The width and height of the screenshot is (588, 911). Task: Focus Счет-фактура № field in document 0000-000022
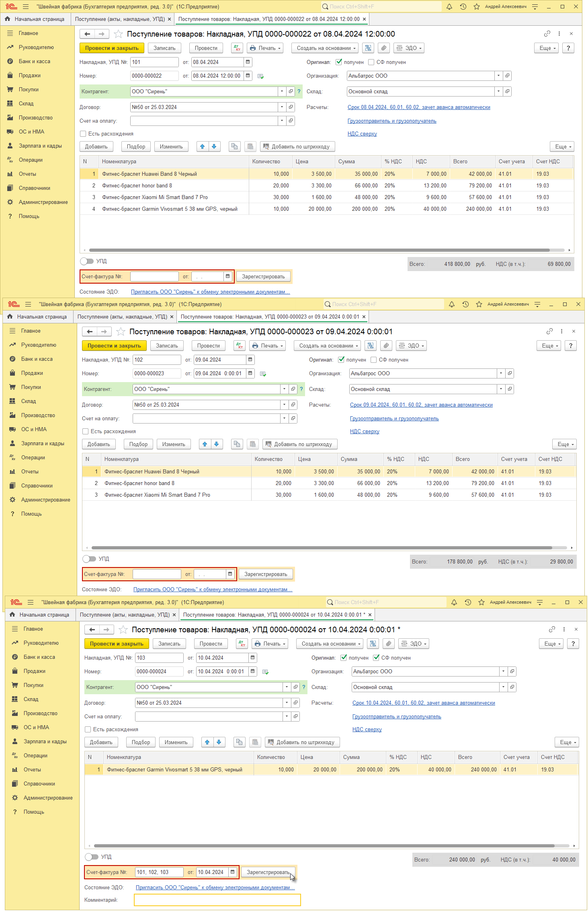(x=154, y=276)
